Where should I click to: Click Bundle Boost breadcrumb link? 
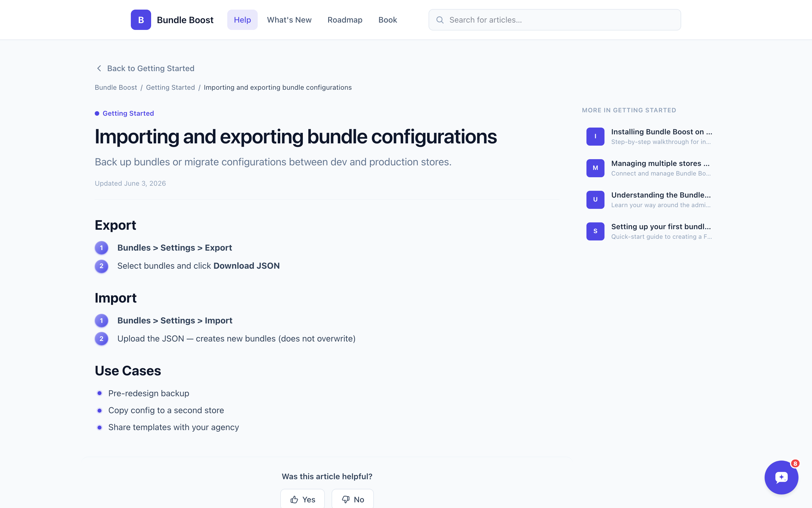point(116,87)
